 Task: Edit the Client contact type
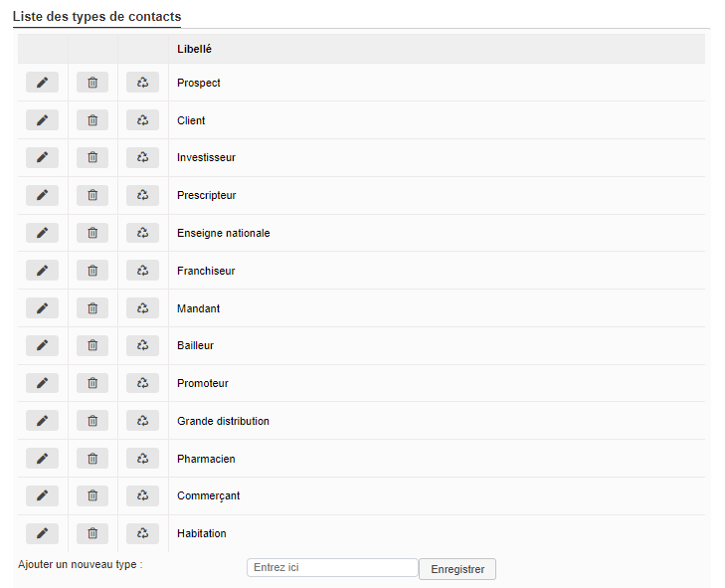click(x=42, y=120)
